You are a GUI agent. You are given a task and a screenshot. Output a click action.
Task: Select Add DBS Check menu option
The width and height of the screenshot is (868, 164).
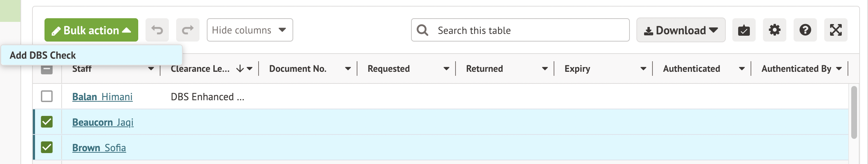(43, 55)
